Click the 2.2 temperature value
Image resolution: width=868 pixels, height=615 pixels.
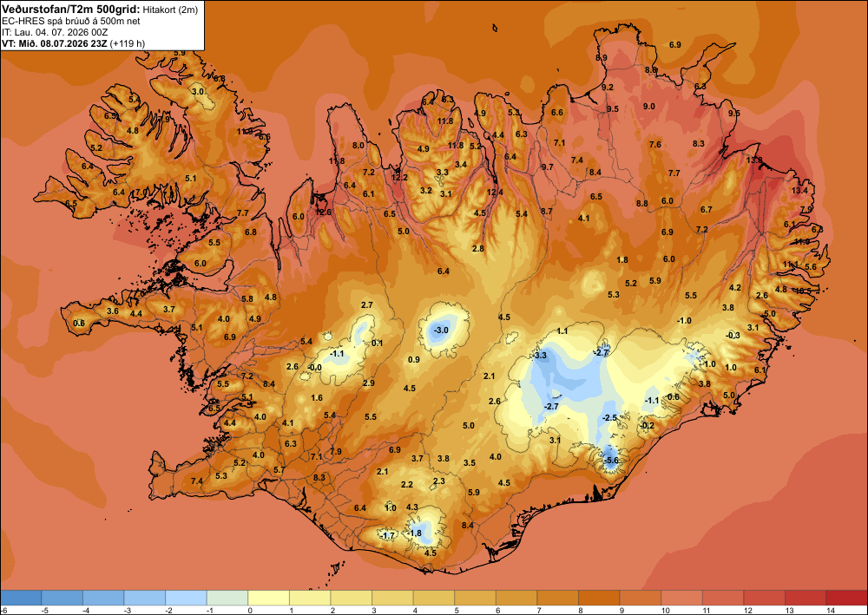[x=407, y=485]
